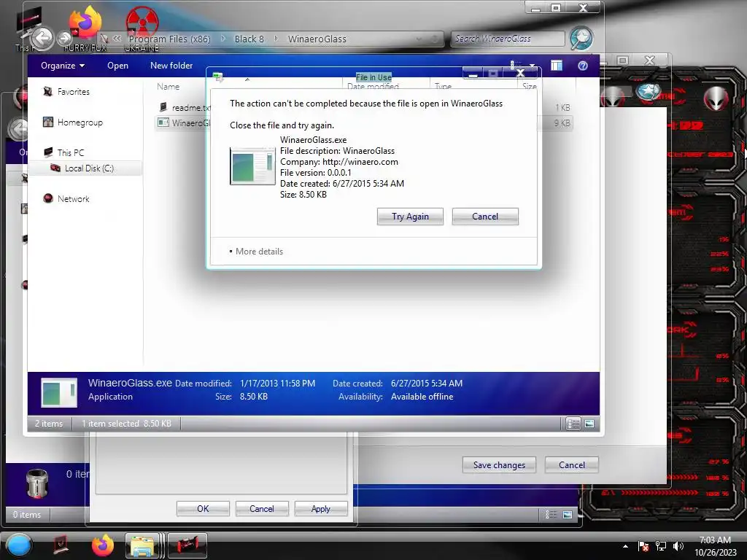747x560 pixels.
Task: Click the Favorites star icon
Action: [x=47, y=91]
